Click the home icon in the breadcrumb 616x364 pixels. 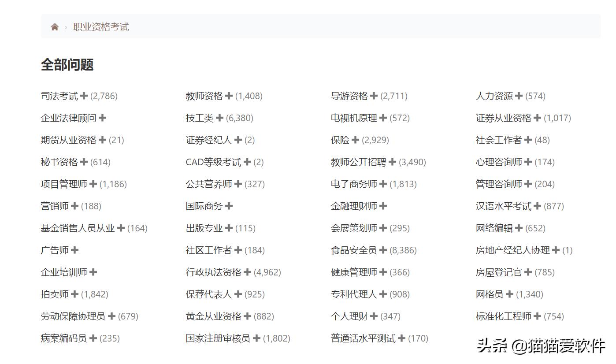(x=55, y=26)
